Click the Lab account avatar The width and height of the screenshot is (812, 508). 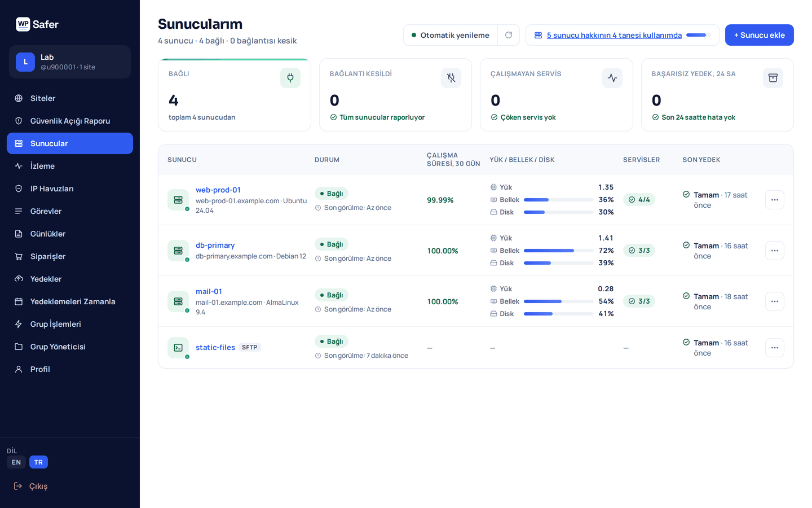pyautogui.click(x=25, y=62)
